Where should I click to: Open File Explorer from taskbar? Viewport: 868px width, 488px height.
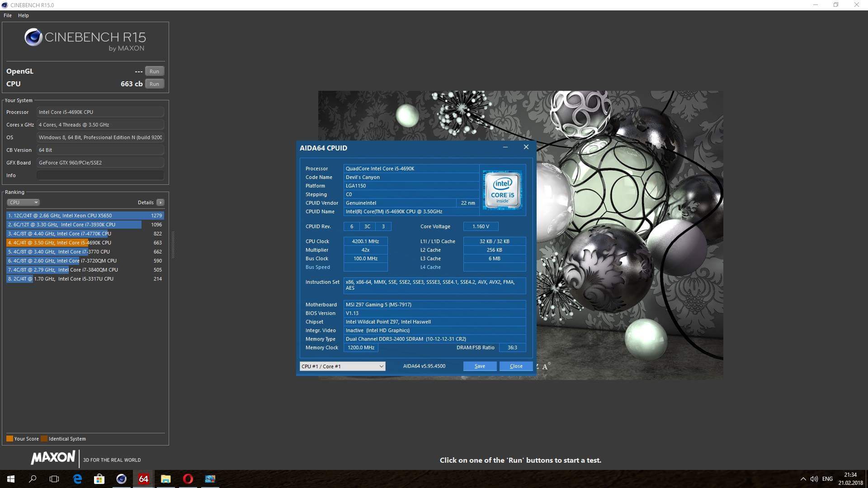165,479
